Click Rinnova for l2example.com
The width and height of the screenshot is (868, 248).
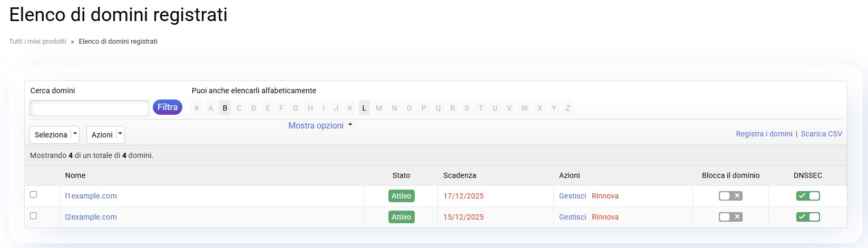[605, 217]
